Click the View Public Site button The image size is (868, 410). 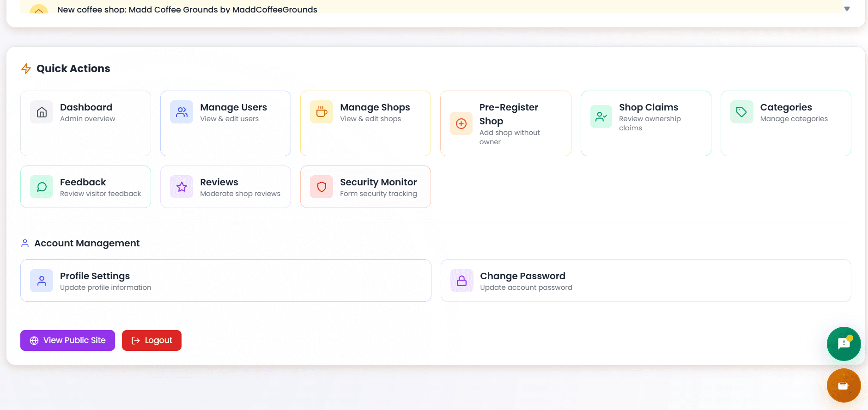click(x=67, y=340)
